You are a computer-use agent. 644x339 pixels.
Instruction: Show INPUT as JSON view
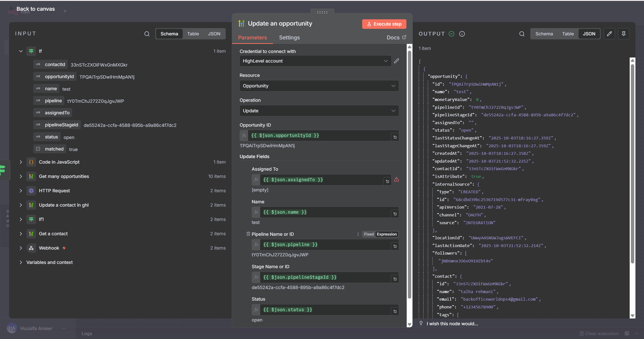[214, 34]
